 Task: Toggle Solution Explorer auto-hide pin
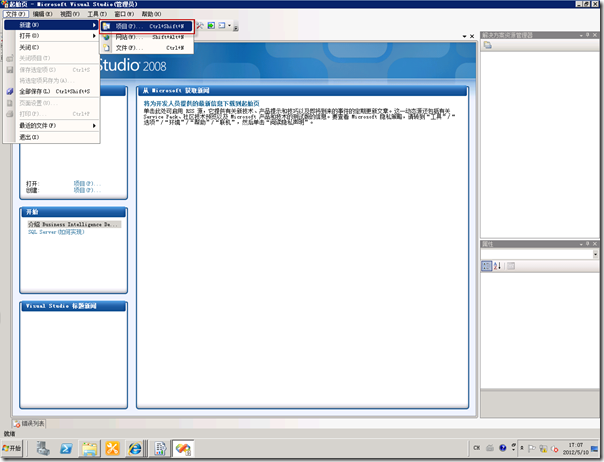[588, 35]
